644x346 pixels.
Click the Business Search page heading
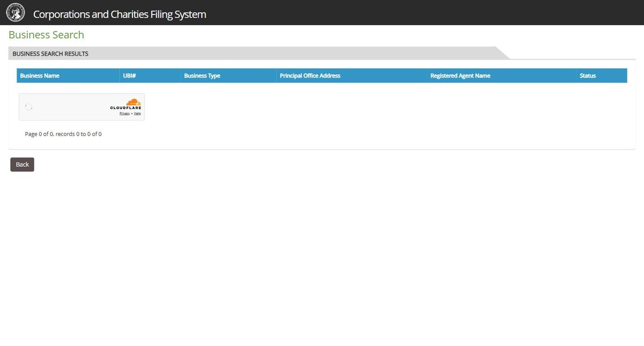[x=46, y=35]
